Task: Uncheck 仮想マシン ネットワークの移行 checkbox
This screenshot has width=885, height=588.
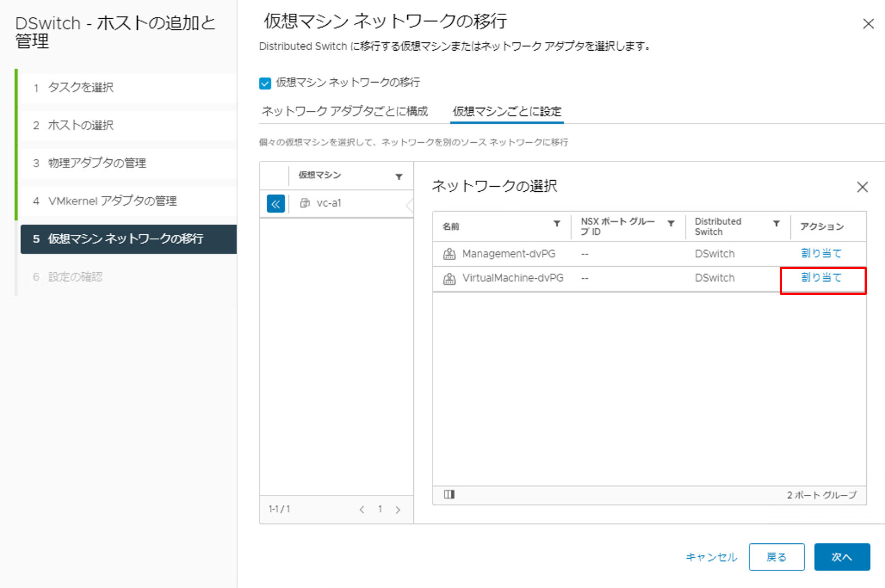Action: (265, 83)
